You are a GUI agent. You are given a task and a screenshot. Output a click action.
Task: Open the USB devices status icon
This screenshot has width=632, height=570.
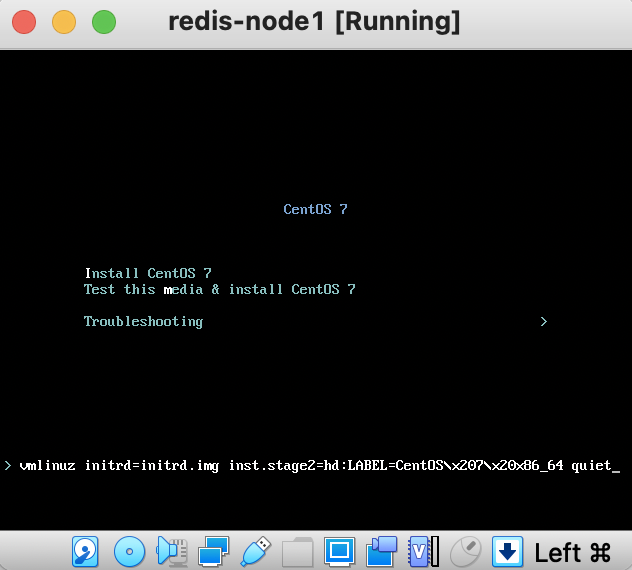256,551
